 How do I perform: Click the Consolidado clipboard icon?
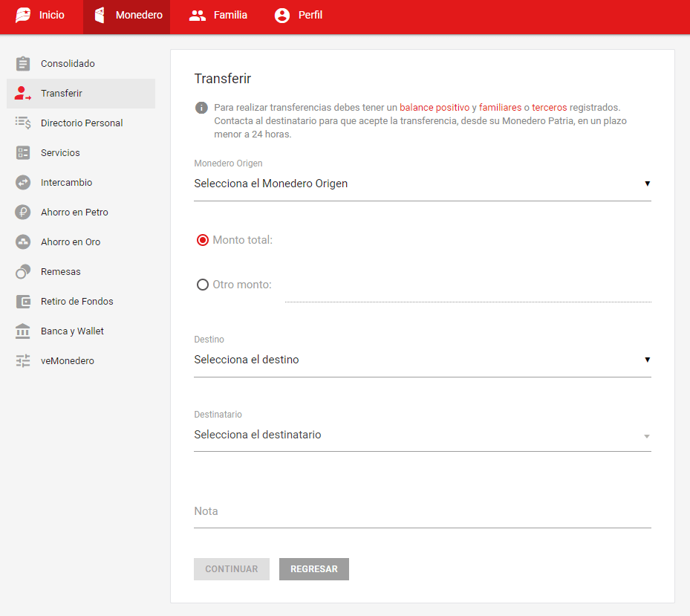pyautogui.click(x=23, y=64)
